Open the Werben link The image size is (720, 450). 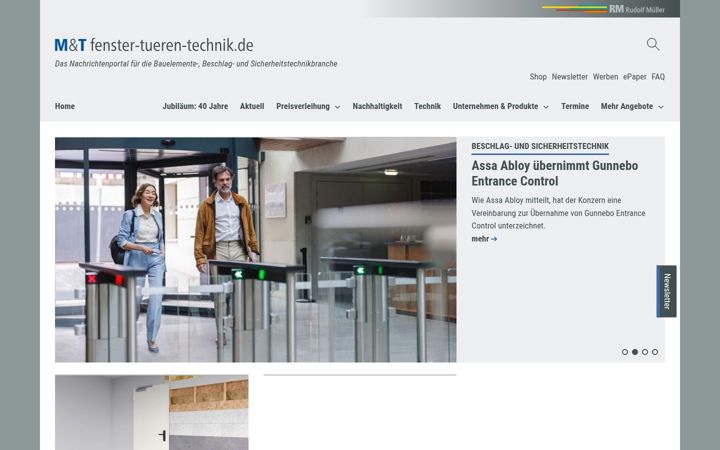605,77
